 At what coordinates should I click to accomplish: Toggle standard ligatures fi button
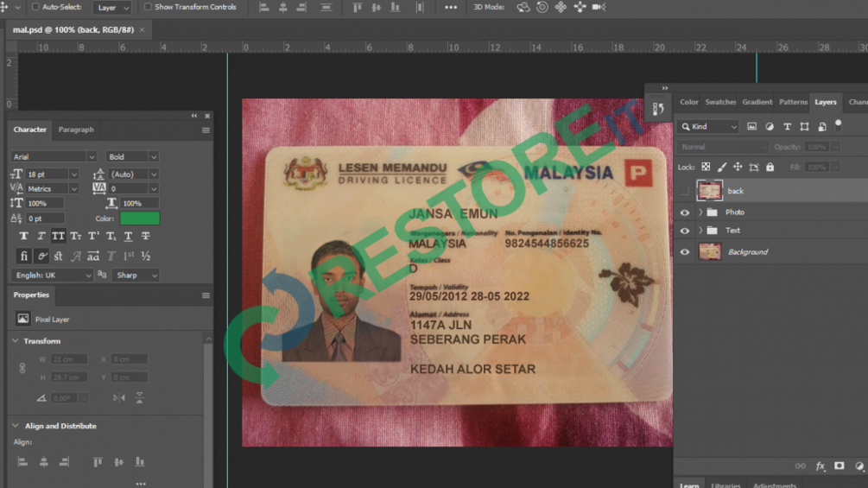coord(24,257)
